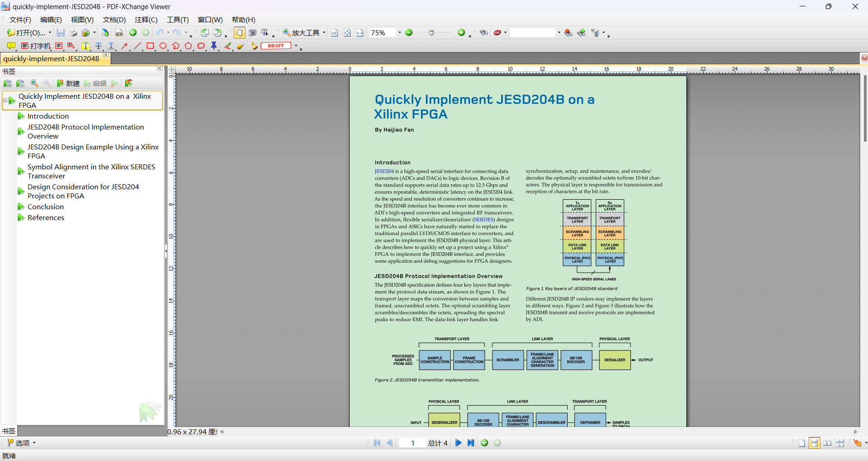Add a yellow sticky note comment

click(11, 46)
